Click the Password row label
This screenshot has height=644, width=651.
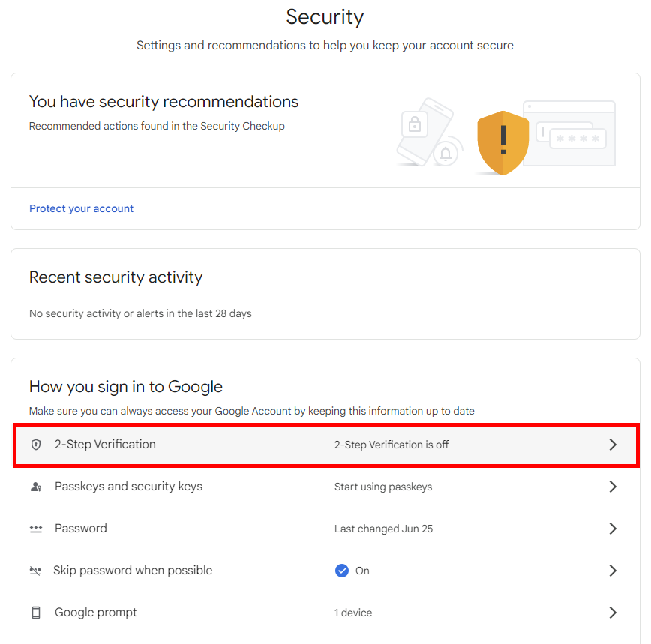tap(81, 529)
